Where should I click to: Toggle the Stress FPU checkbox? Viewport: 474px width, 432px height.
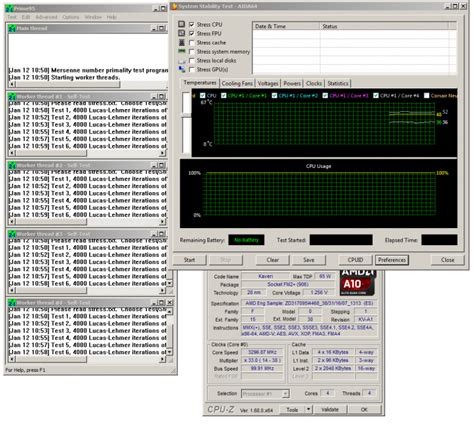coord(192,33)
